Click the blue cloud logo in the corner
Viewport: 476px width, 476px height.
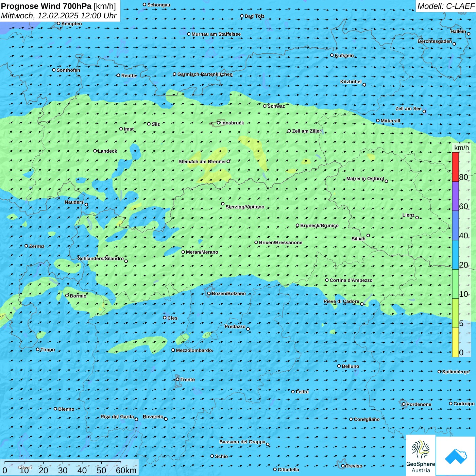456,456
